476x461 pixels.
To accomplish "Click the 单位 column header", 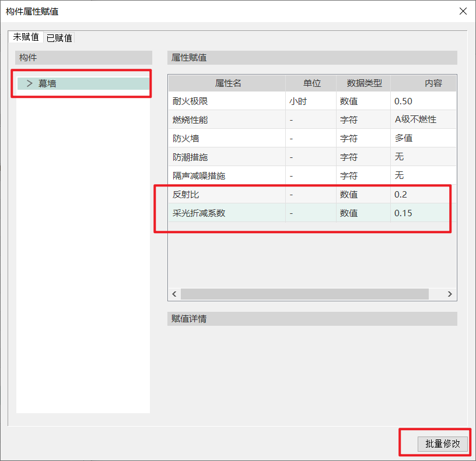I will tap(311, 83).
